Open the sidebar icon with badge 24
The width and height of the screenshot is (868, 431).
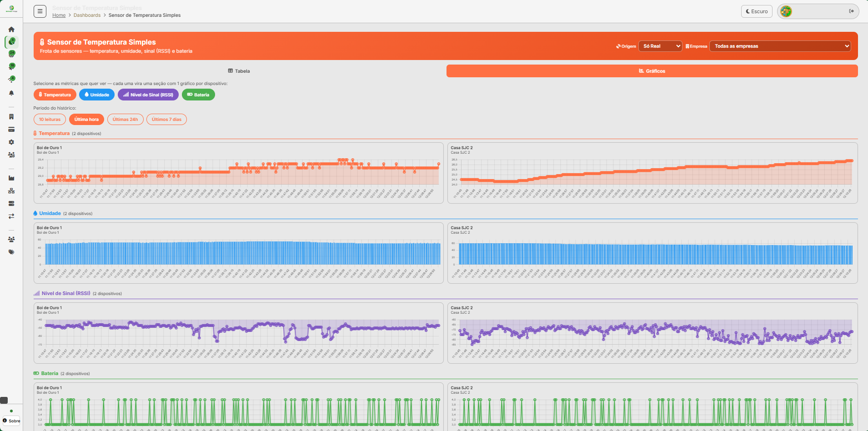click(x=12, y=54)
